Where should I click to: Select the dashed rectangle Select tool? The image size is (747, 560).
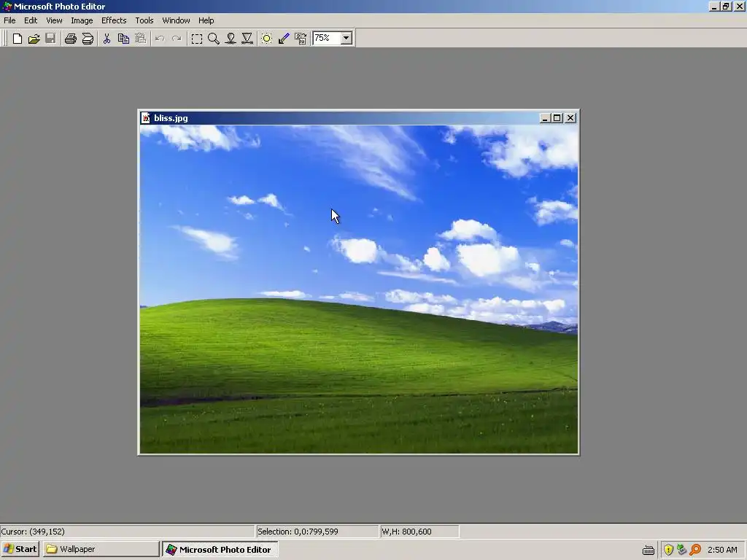click(x=196, y=39)
